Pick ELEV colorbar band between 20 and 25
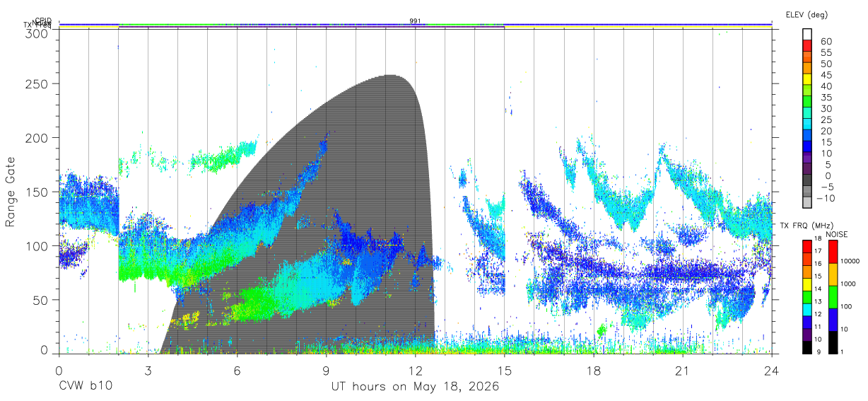Viewport: 868px width, 401px height. (x=807, y=124)
